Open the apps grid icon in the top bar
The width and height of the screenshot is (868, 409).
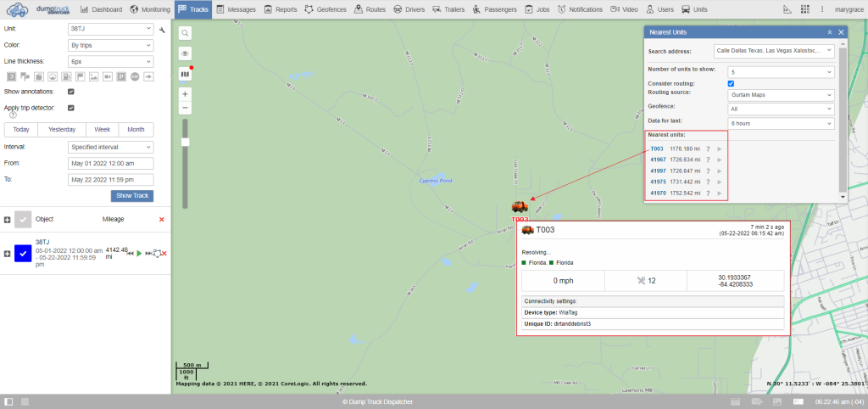pyautogui.click(x=804, y=10)
